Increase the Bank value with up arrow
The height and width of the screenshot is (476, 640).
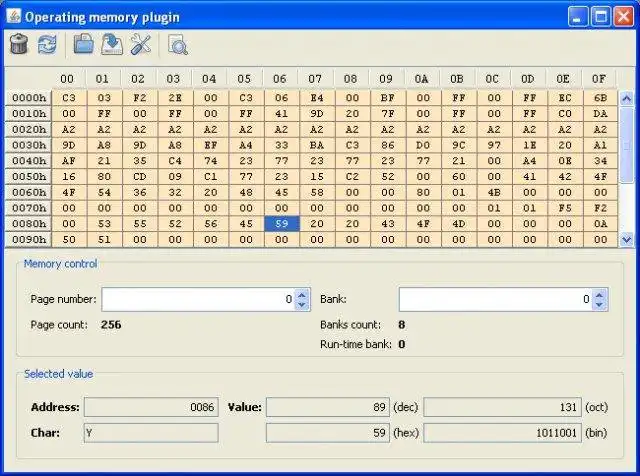[600, 294]
